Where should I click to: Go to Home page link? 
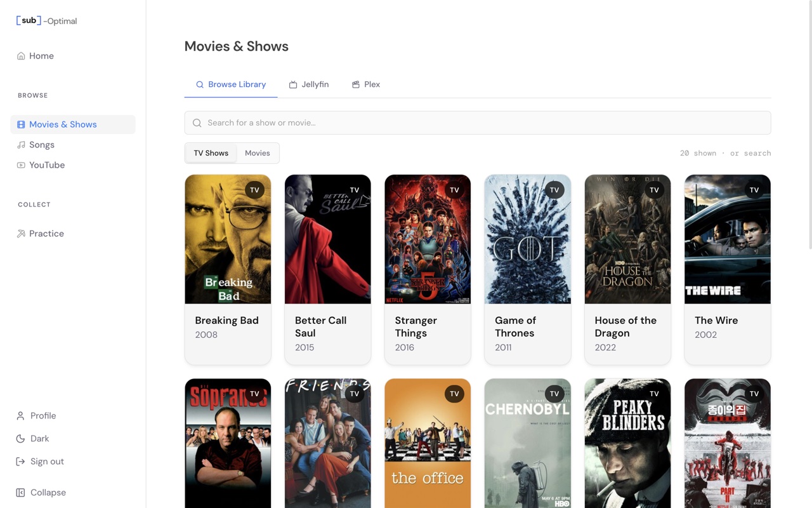[73, 56]
